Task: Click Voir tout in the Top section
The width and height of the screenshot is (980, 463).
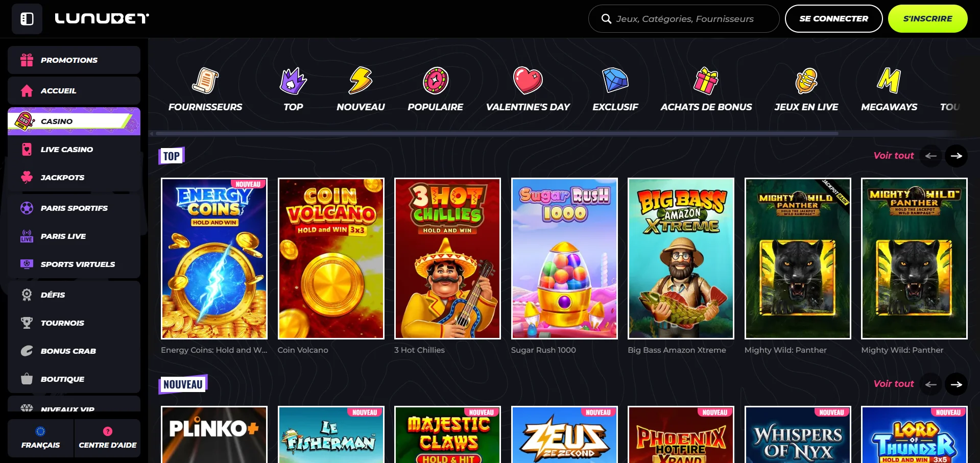Action: [894, 156]
